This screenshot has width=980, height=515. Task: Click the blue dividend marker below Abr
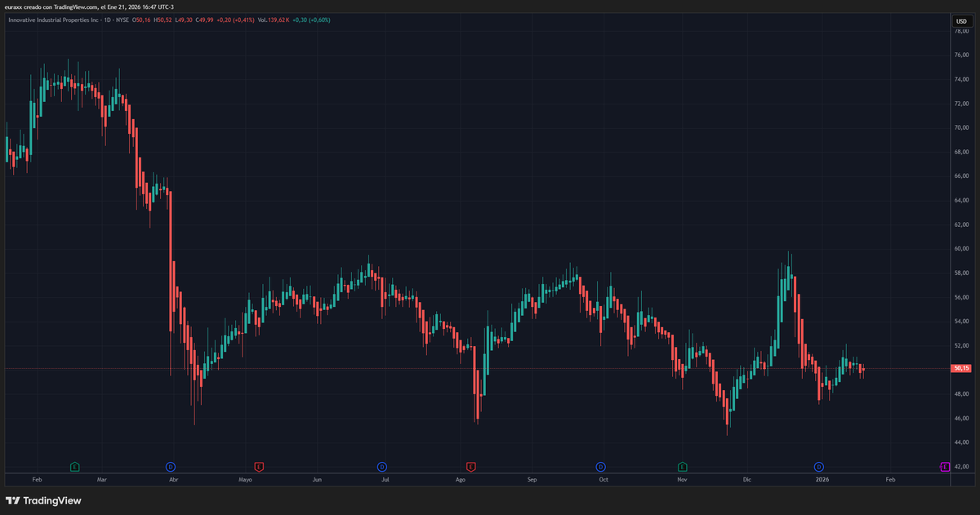click(171, 466)
